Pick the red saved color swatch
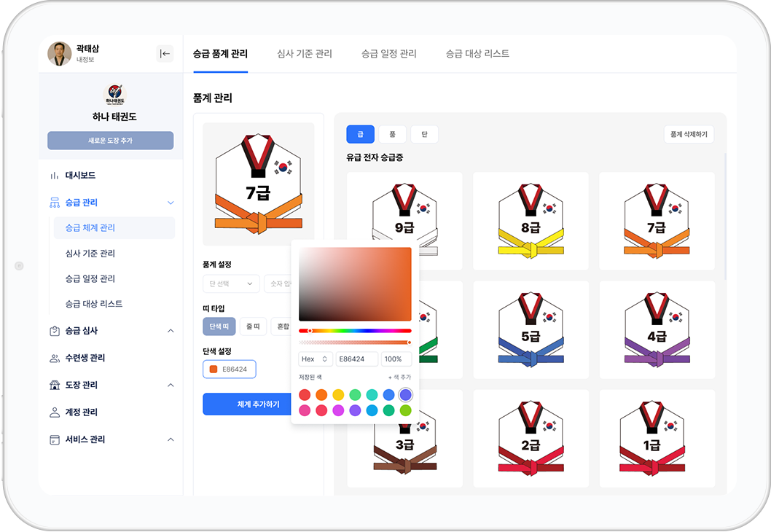 [x=305, y=394]
